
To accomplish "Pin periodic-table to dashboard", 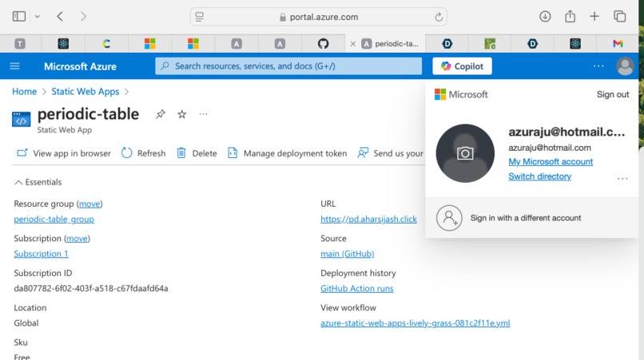I will coord(161,114).
